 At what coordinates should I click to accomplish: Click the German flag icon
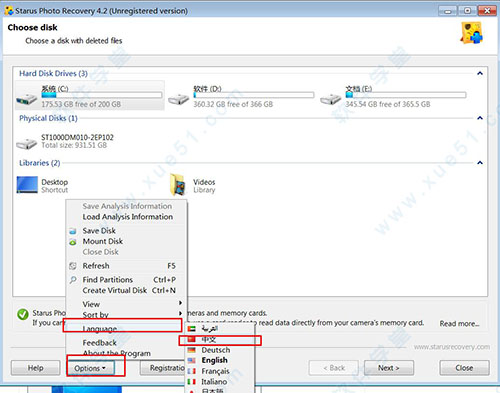(192, 350)
